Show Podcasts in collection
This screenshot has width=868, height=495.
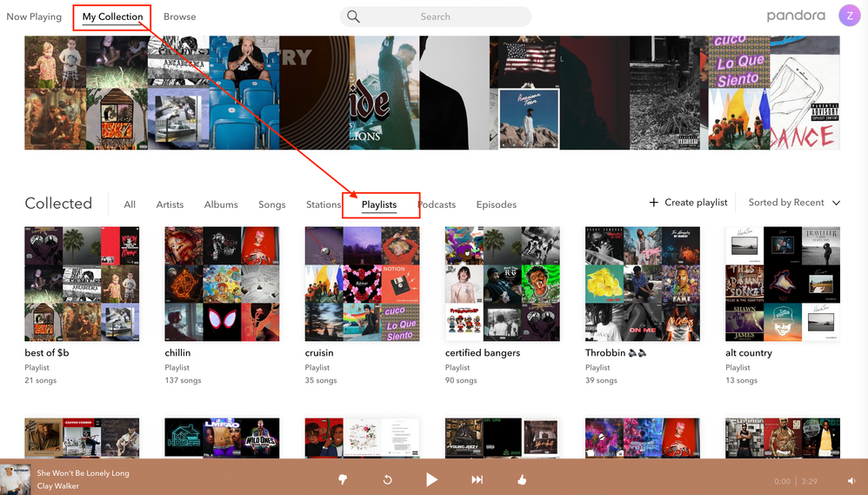pos(437,204)
